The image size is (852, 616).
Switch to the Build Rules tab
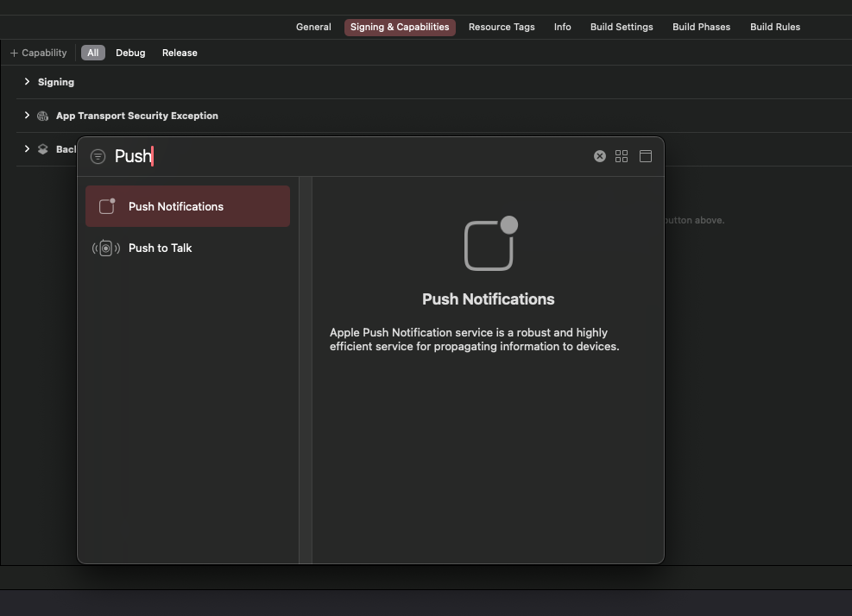pyautogui.click(x=775, y=27)
